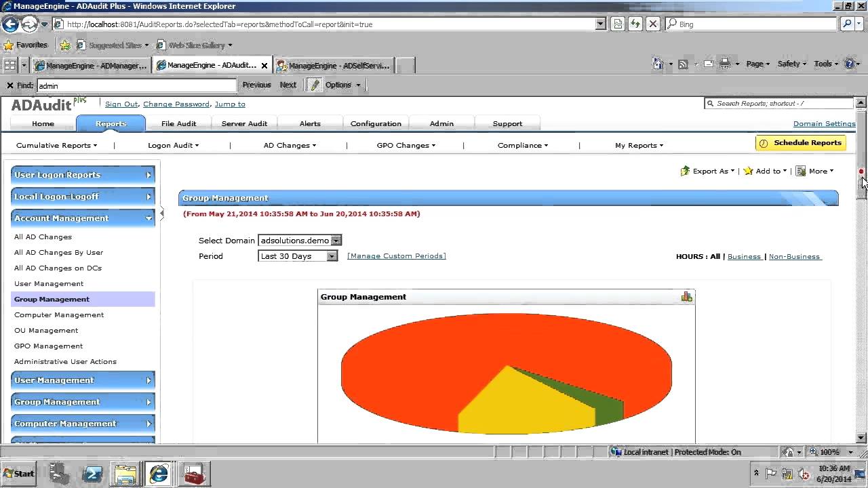Click the browser Forward arrow button
The width and height of the screenshot is (868, 488).
click(30, 24)
